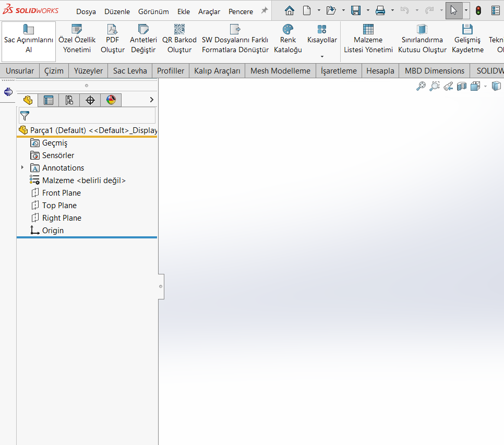The width and height of the screenshot is (504, 445).
Task: Click View Orientation cube icon
Action: click(475, 86)
